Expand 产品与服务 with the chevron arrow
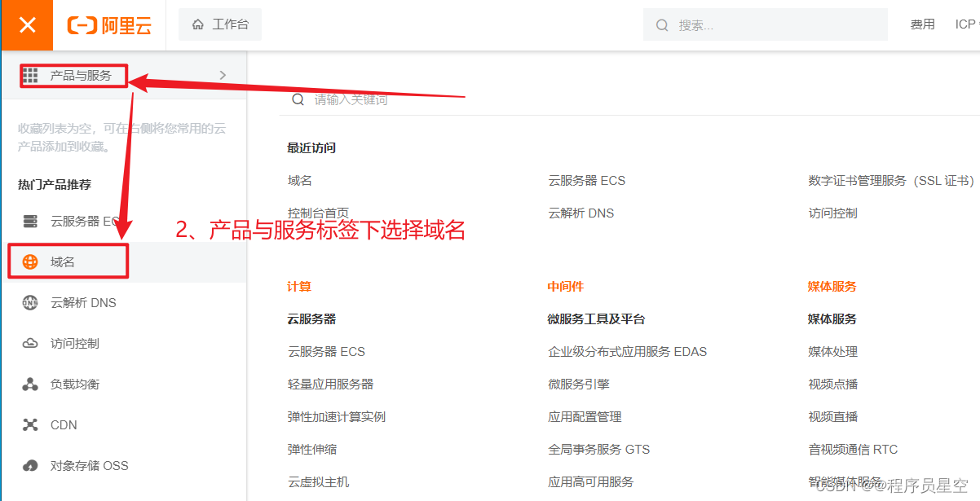This screenshot has height=501, width=980. coord(223,75)
